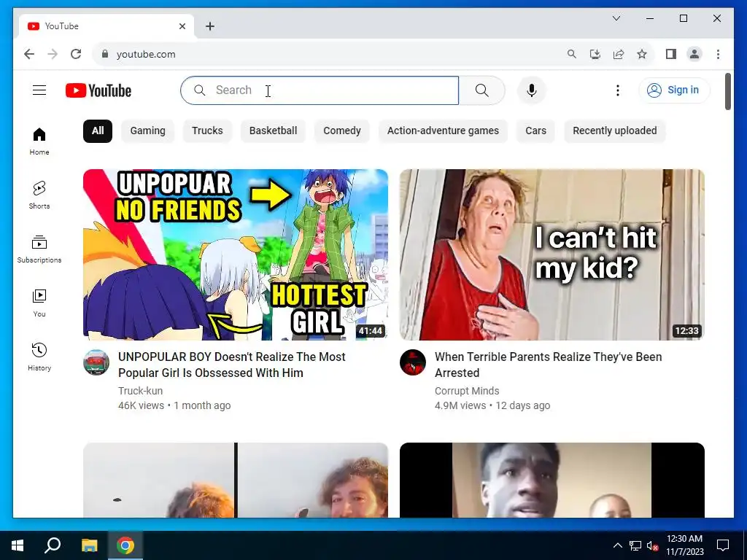Open Subscriptions from the sidebar
The image size is (747, 560).
pyautogui.click(x=39, y=249)
